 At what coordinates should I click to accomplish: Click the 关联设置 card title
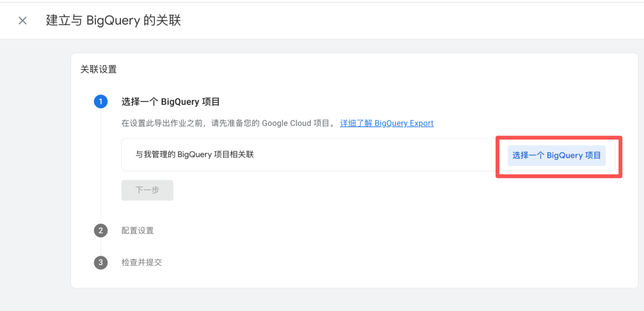[98, 69]
